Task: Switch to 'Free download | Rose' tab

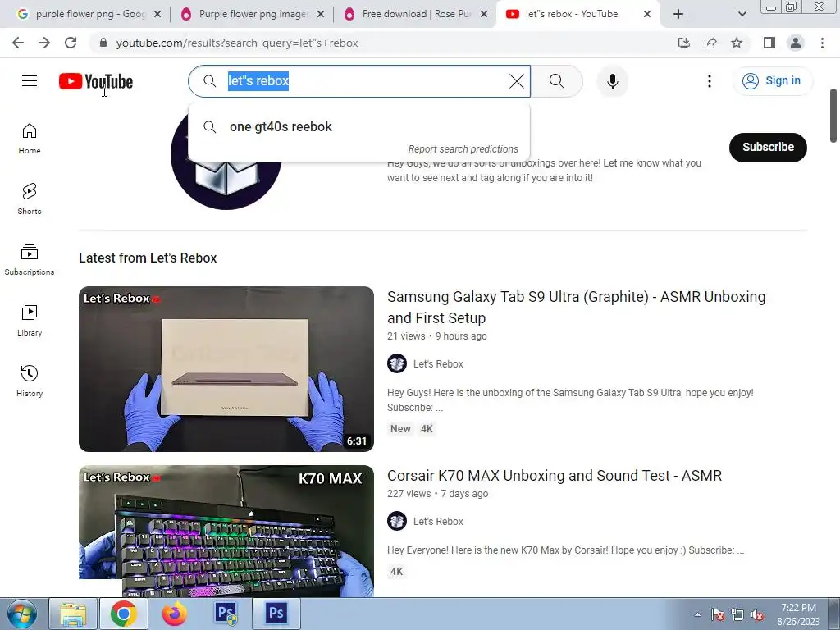Action: click(417, 14)
